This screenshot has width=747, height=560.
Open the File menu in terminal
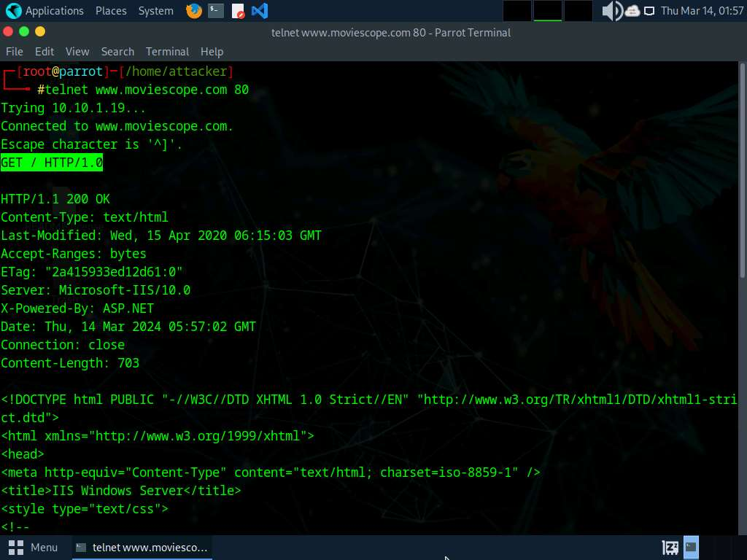[x=15, y=52]
